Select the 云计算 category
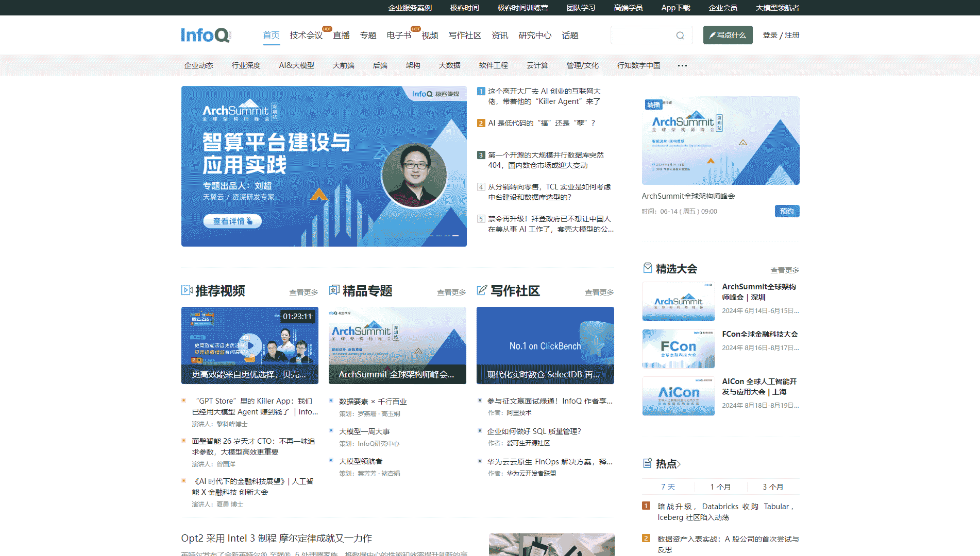 tap(537, 65)
